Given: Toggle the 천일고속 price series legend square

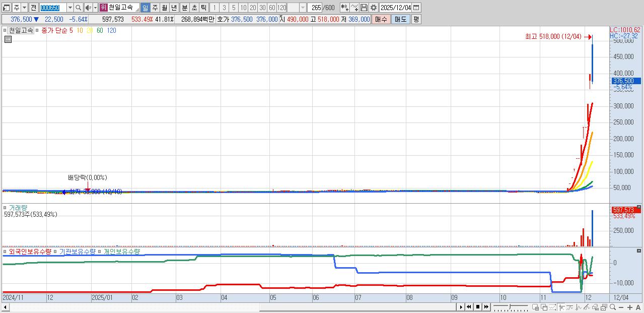Looking at the screenshot, I should [x=6, y=30].
